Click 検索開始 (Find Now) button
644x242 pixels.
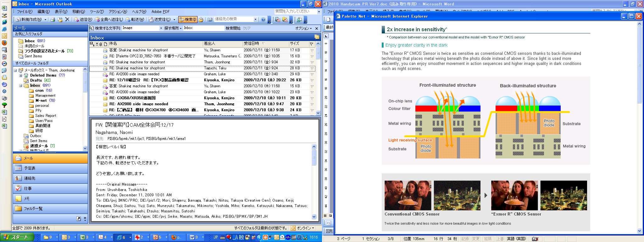coord(233,28)
